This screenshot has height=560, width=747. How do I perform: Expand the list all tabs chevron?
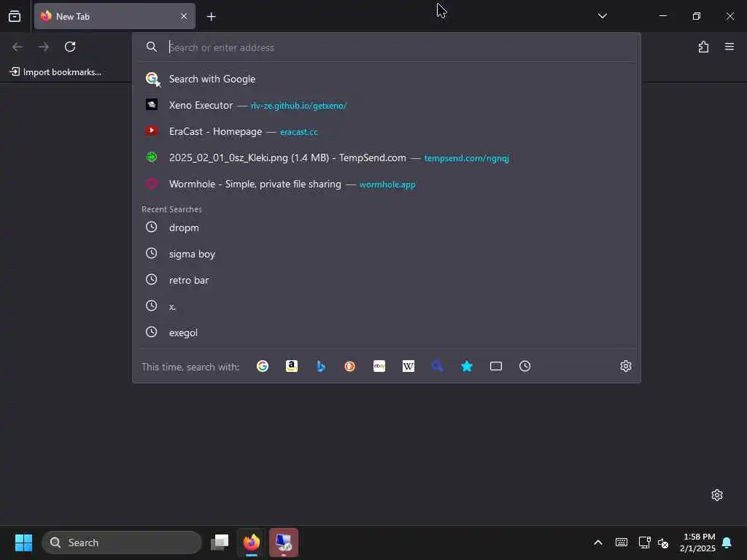click(x=602, y=16)
